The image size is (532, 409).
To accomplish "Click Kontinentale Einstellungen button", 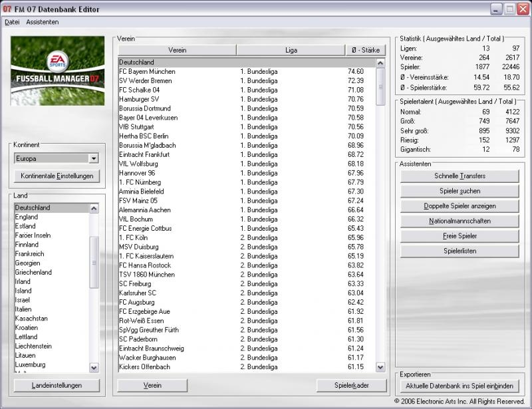I will pyautogui.click(x=57, y=176).
